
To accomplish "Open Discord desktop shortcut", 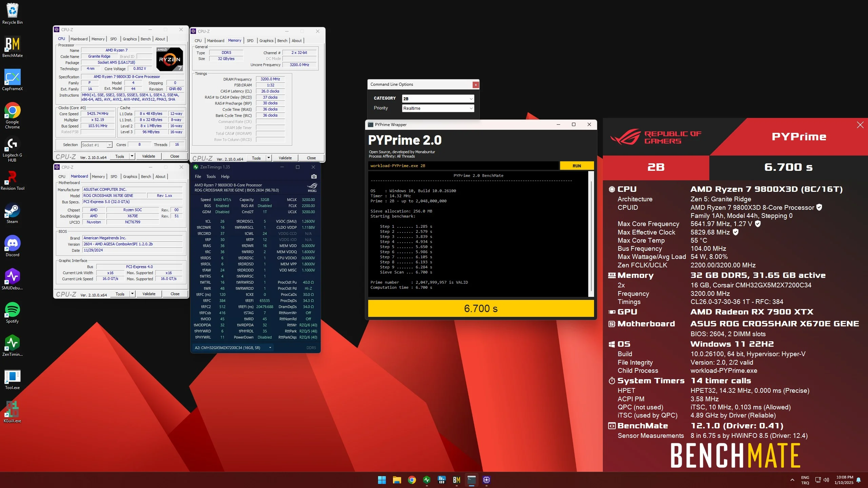I will [13, 246].
